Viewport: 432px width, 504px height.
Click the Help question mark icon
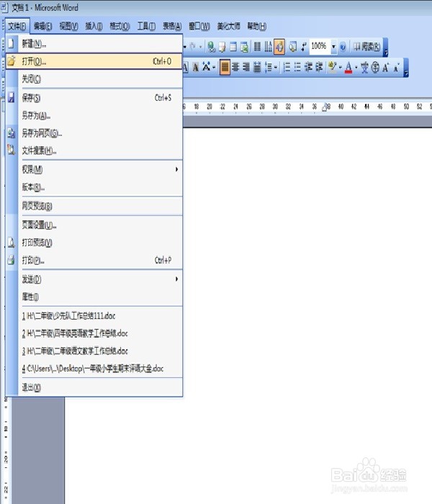pyautogui.click(x=343, y=48)
